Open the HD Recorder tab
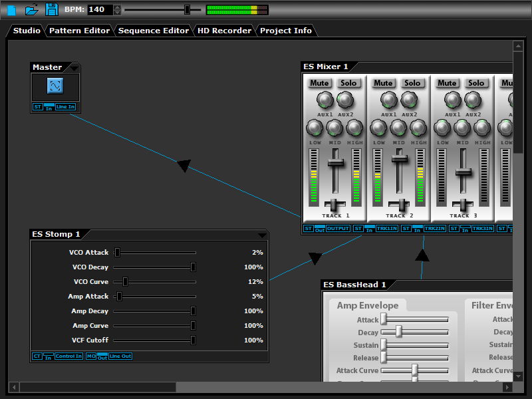 224,31
